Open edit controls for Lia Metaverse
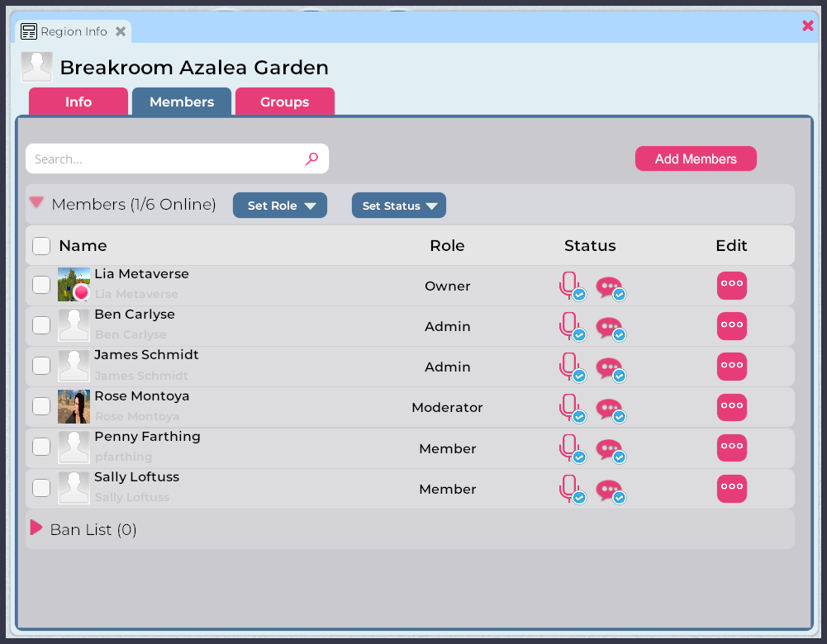The image size is (827, 644). (731, 284)
